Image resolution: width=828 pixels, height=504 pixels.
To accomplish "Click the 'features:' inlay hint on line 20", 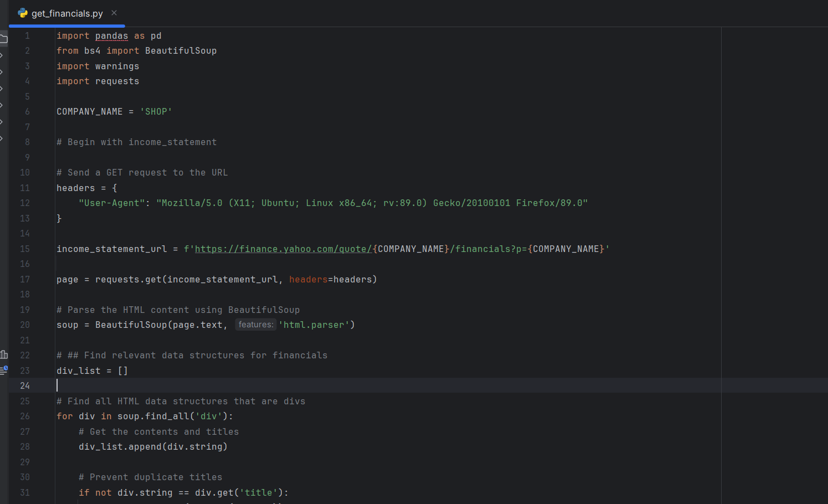I will coord(255,325).
